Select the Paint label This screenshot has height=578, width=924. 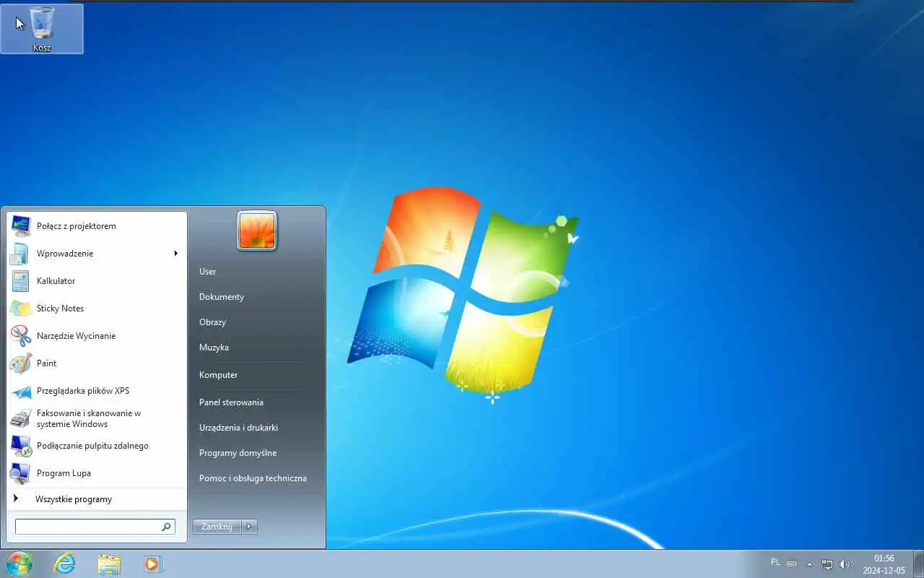click(47, 363)
